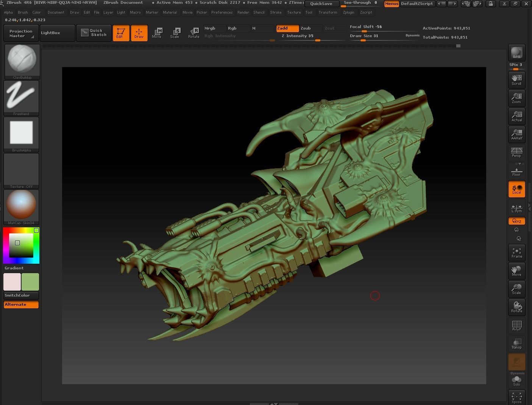Open the Zplugin menu
Viewport: 532px width, 405px height.
click(348, 13)
